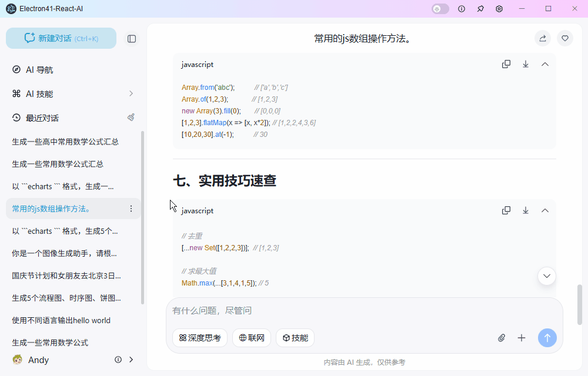
Task: Copy the first javascript code block
Action: 506,64
